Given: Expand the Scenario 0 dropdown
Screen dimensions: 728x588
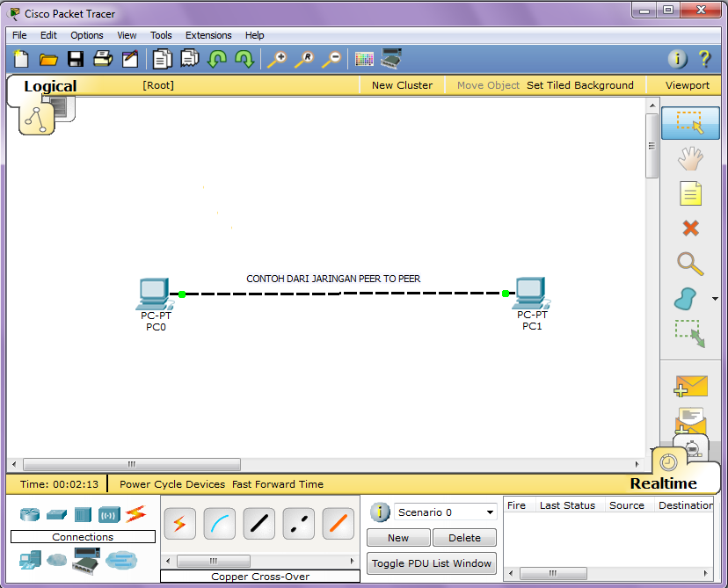Looking at the screenshot, I should click(445, 512).
